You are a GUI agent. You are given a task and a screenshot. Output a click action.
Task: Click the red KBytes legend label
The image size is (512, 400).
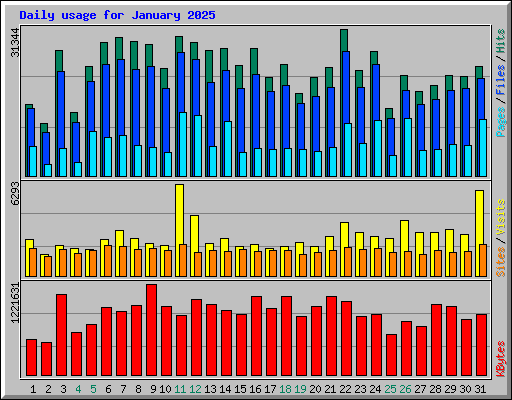coord(501,359)
